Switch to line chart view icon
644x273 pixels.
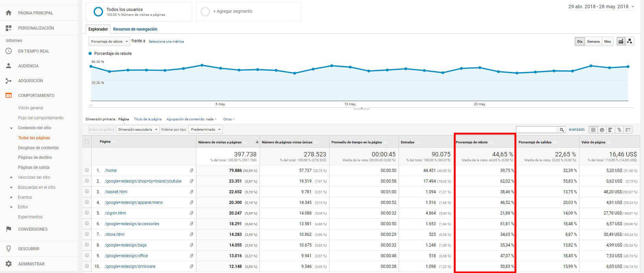click(x=621, y=41)
